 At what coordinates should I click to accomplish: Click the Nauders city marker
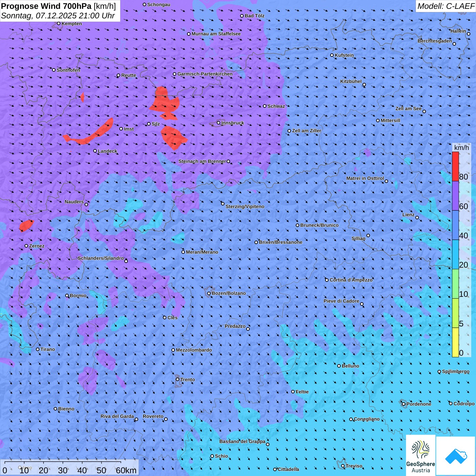86,204
